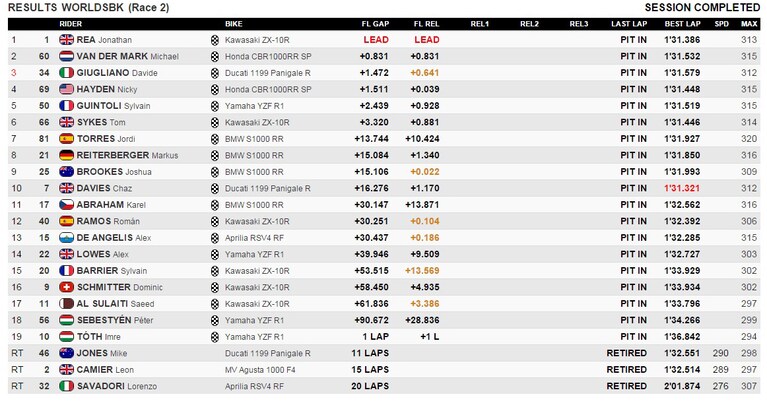
Task: Select the RIDER column header
Action: coord(70,24)
